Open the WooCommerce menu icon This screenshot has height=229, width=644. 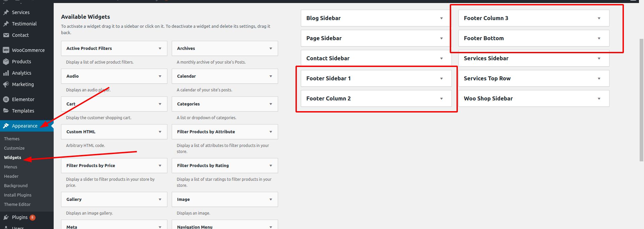(x=6, y=50)
